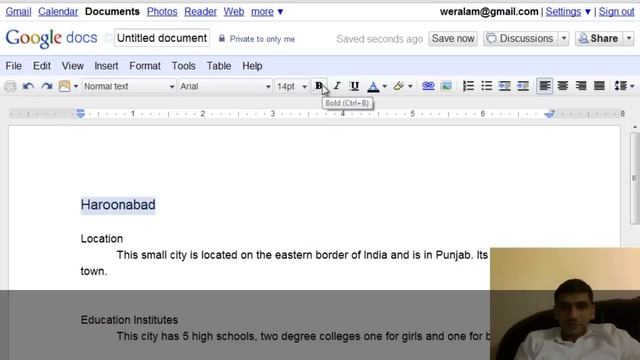
Task: Open the Table menu
Action: tap(219, 66)
